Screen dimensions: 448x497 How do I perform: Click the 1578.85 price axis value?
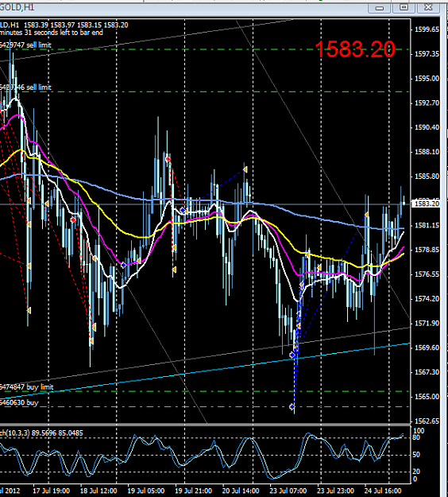(427, 250)
